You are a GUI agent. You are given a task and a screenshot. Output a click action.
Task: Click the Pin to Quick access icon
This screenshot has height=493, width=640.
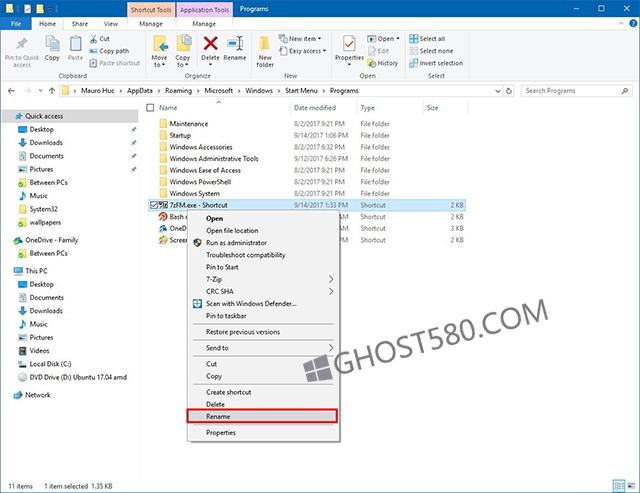(x=22, y=43)
